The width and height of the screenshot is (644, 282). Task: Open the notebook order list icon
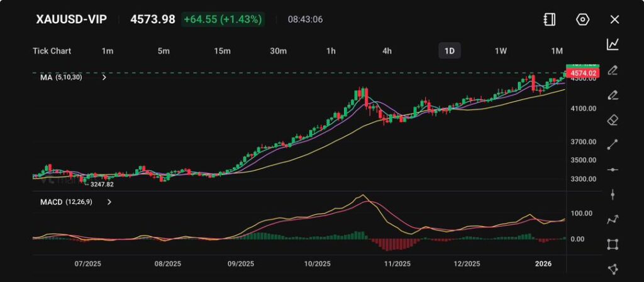[x=549, y=19]
